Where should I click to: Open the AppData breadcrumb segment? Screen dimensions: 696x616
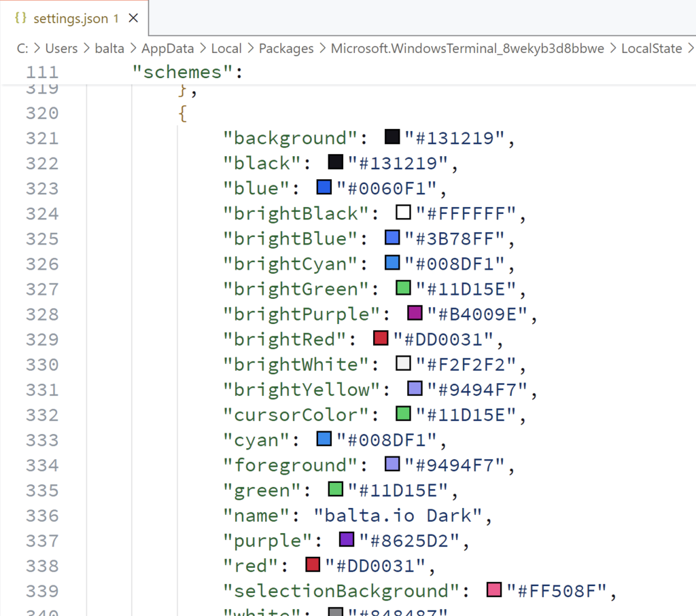click(x=167, y=48)
